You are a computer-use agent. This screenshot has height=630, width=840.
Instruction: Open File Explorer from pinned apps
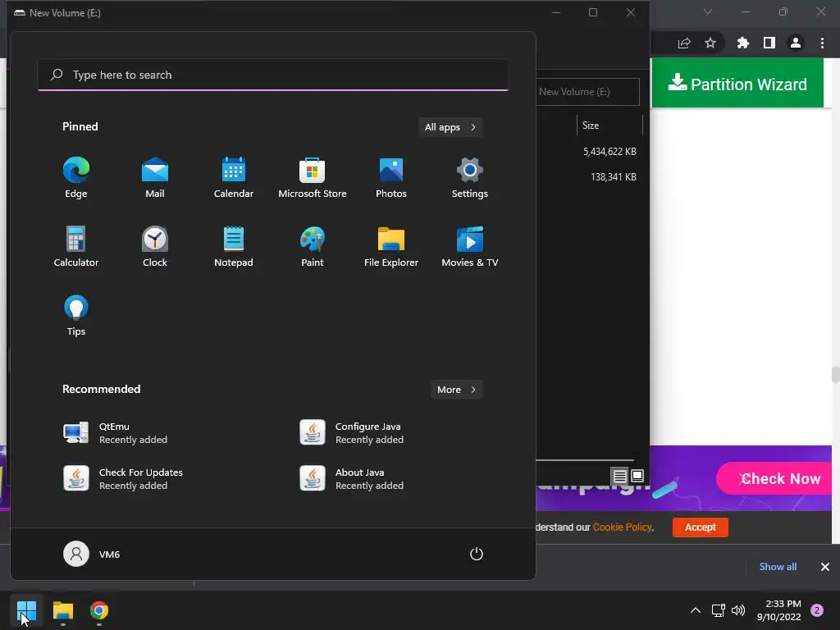point(391,246)
